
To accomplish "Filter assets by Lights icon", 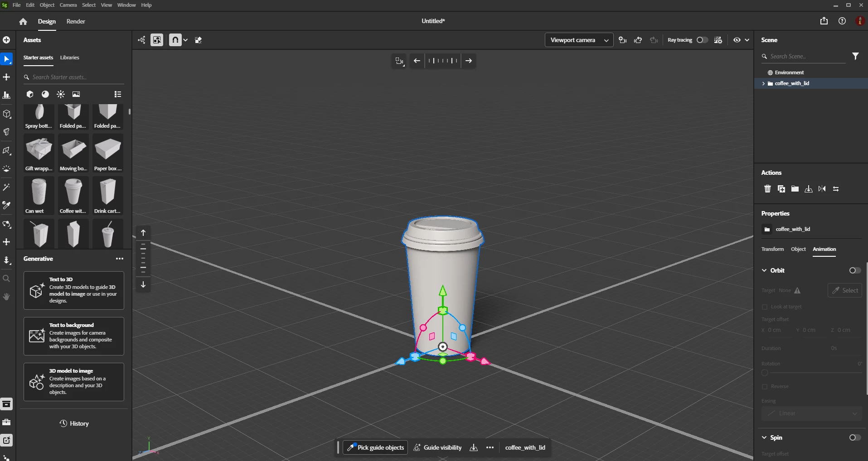I will pyautogui.click(x=61, y=94).
